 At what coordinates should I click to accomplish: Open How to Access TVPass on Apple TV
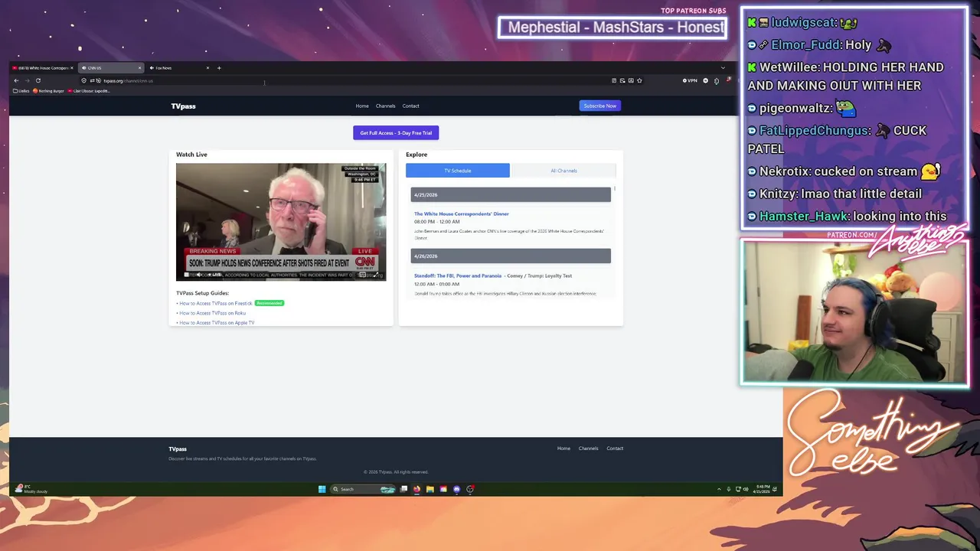tap(217, 323)
